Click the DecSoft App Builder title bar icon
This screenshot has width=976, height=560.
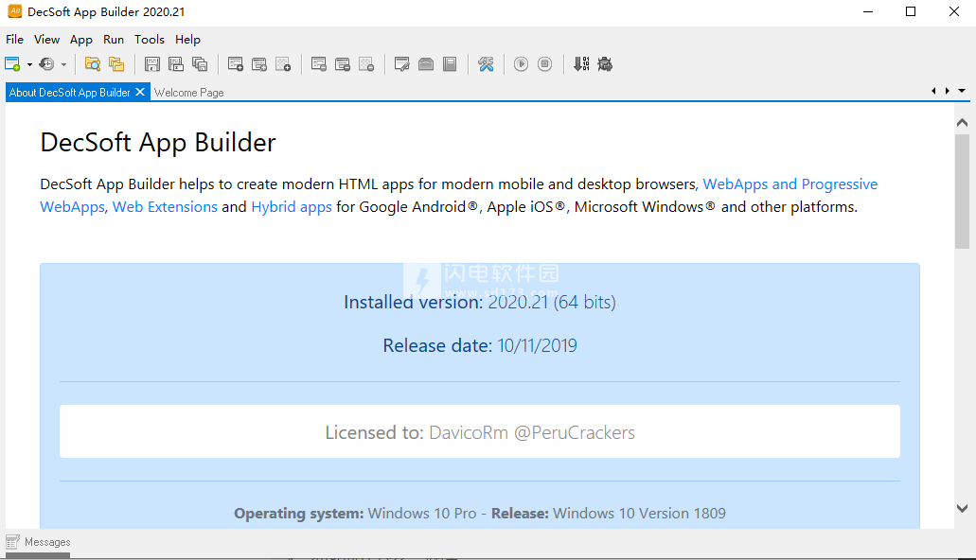14,11
